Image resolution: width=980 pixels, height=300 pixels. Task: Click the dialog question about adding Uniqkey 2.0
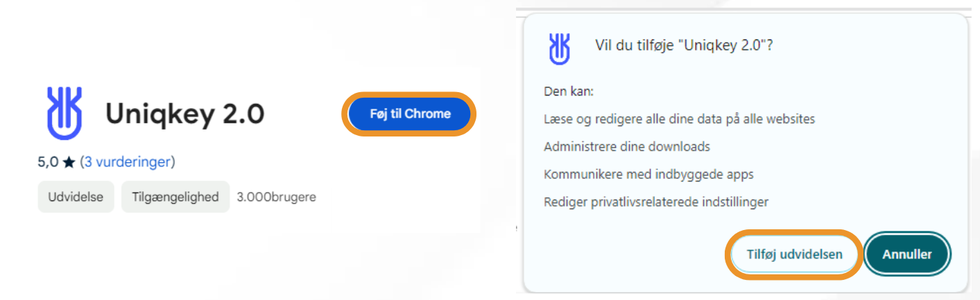click(684, 45)
